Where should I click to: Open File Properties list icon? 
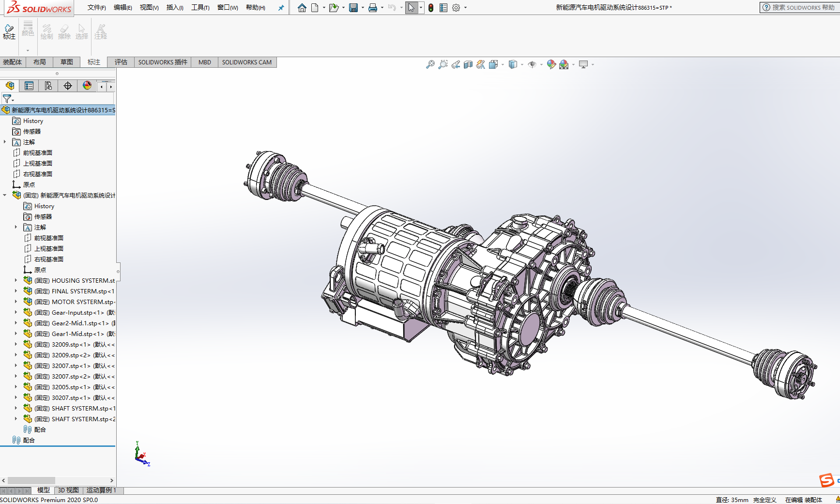point(443,8)
